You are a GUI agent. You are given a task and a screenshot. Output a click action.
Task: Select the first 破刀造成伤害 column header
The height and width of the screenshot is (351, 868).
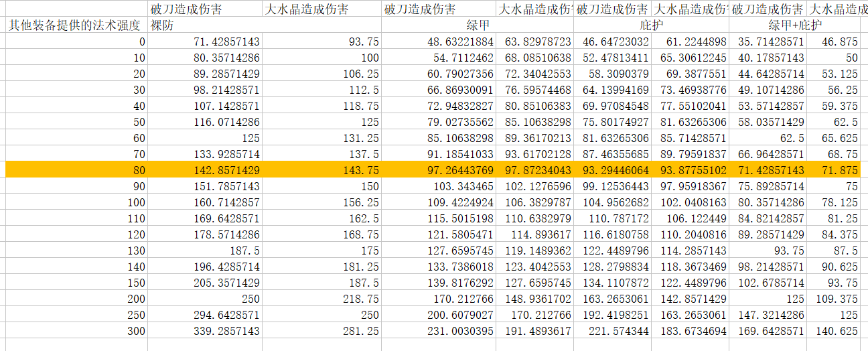click(205, 9)
